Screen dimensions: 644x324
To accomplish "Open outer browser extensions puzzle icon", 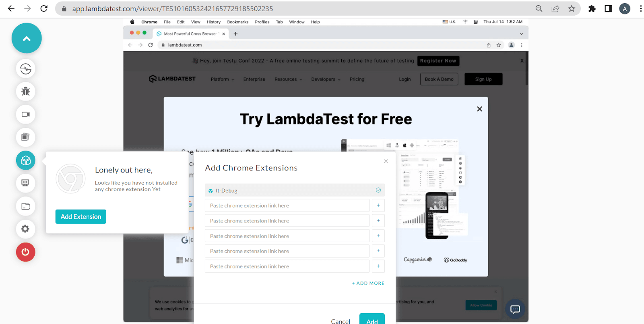I will click(592, 8).
